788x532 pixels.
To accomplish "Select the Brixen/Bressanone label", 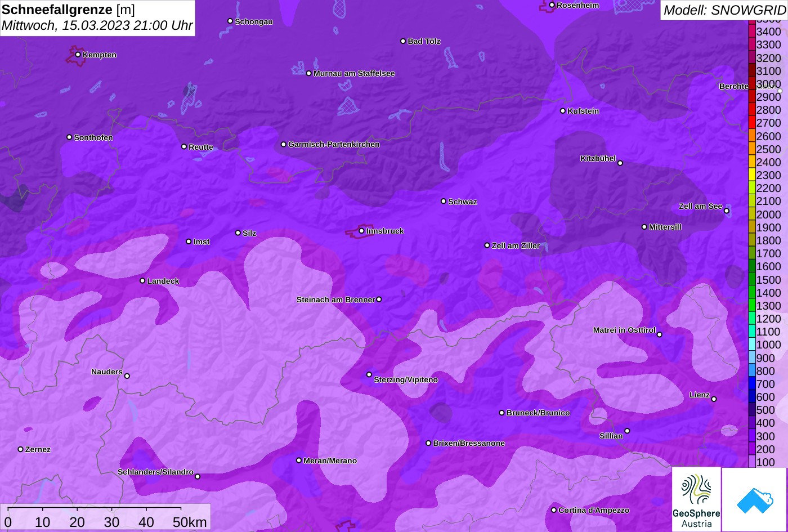I will point(469,443).
